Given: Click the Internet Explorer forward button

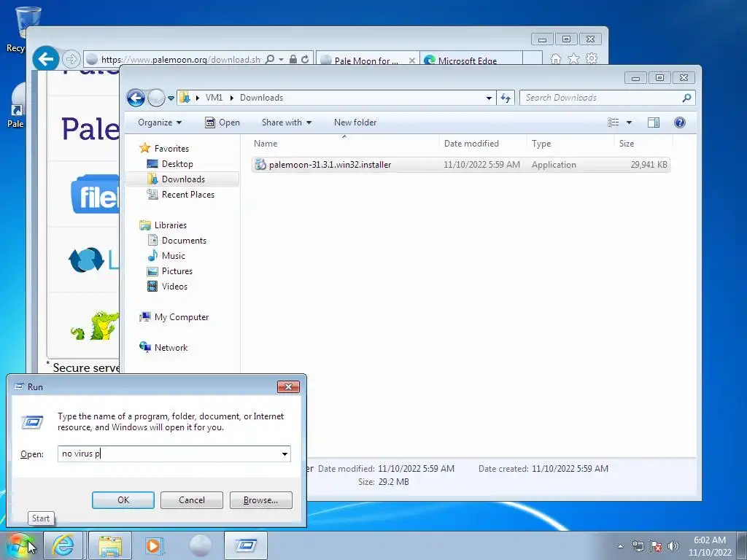Looking at the screenshot, I should (x=71, y=59).
